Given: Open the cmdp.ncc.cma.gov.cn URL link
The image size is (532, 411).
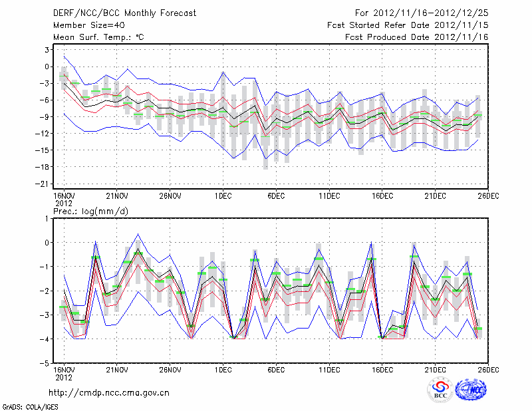Looking at the screenshot, I should click(x=109, y=392).
